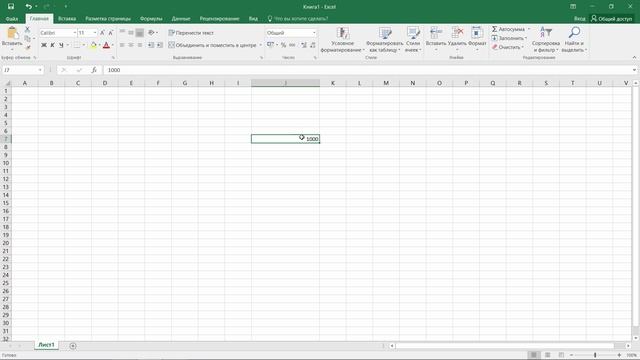Switch to the Formulas (Формулы) tab
640x360 pixels.
point(151,18)
